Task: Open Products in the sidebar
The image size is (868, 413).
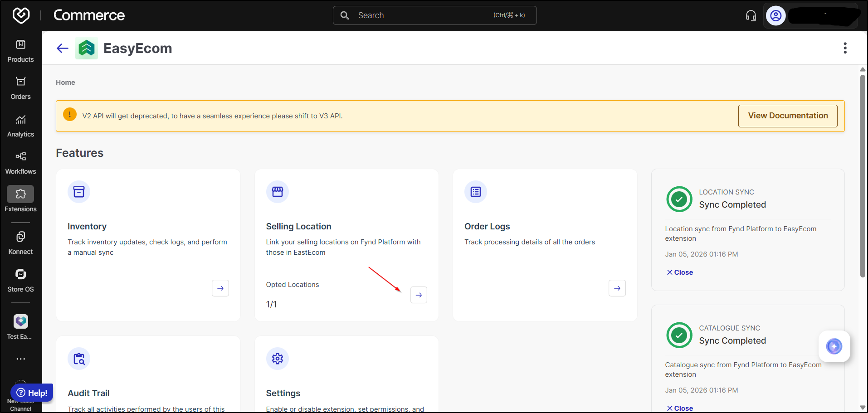Action: (20, 50)
